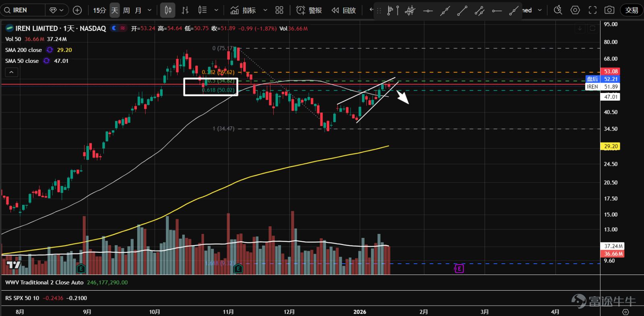Viewport: 644px width, 316px height.
Task: Select the bar chart type icon
Action: [185, 10]
